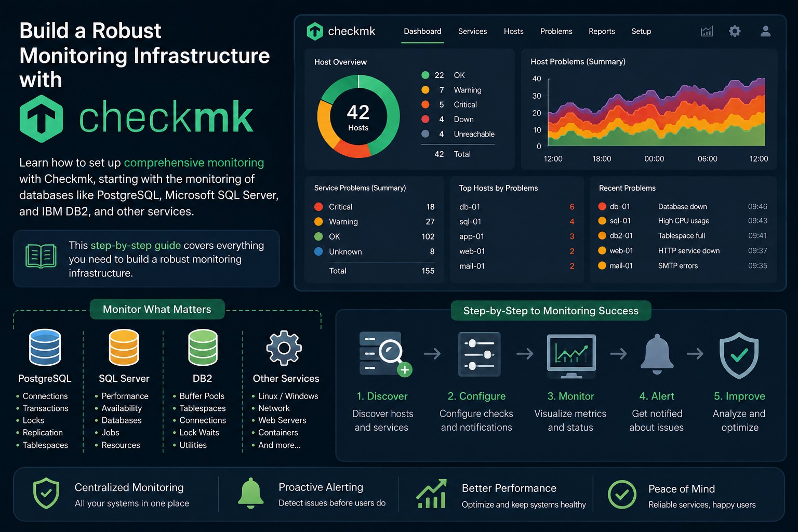Click the checkmk logo in dashboard header

coord(341,31)
